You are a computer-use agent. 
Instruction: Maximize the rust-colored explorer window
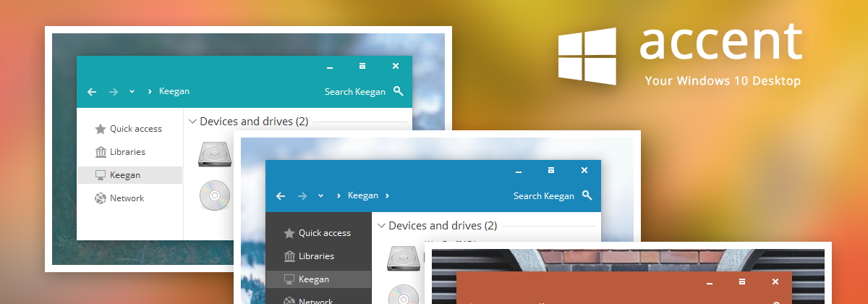pyautogui.click(x=742, y=282)
